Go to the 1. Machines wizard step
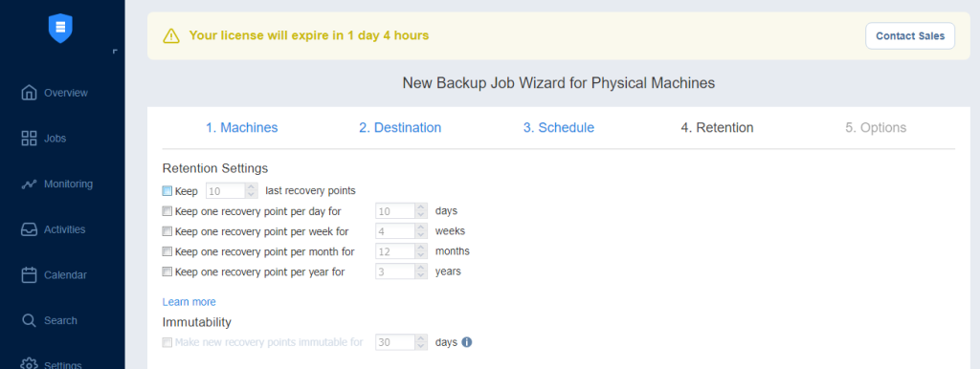Viewport: 980px width, 369px height. tap(242, 128)
